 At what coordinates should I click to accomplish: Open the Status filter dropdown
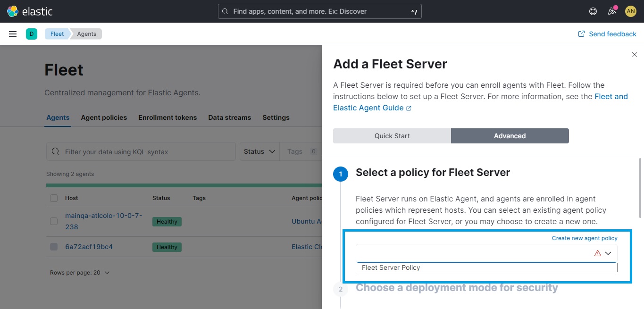click(x=259, y=151)
